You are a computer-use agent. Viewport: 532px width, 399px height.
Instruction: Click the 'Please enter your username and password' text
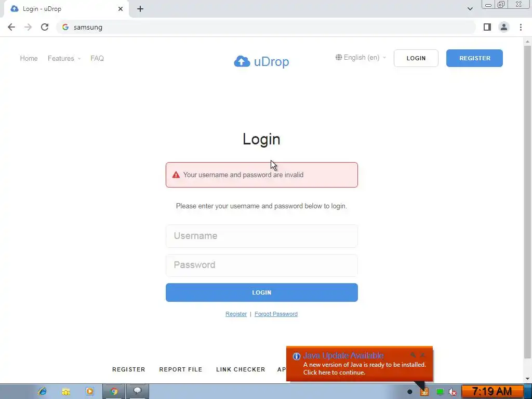(x=262, y=206)
